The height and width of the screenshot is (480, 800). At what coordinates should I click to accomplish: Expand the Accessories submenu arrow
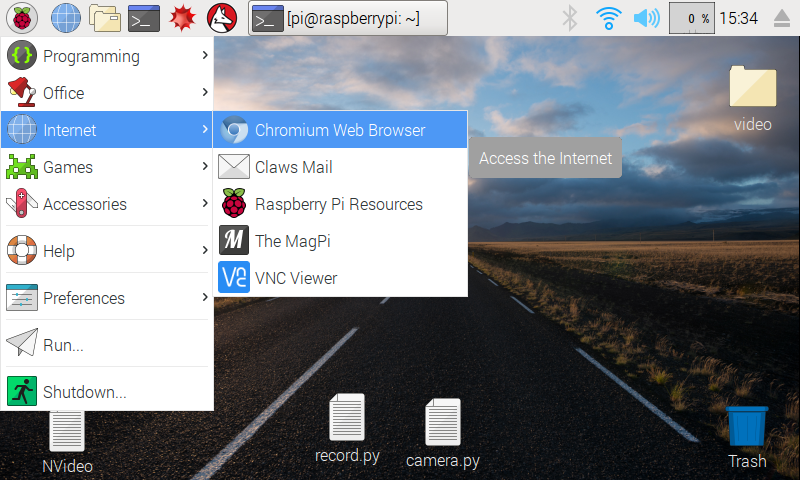(x=205, y=204)
